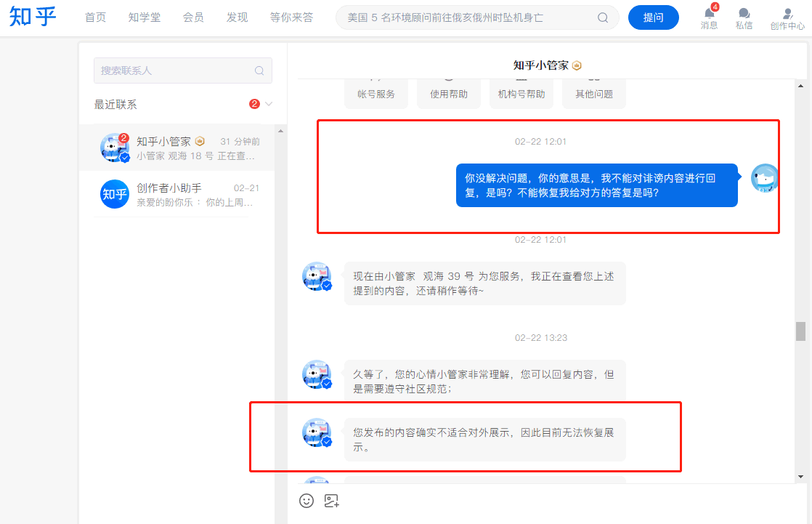The width and height of the screenshot is (812, 524).
Task: Click the avatar beside 无法恢复展示 message
Action: click(317, 432)
